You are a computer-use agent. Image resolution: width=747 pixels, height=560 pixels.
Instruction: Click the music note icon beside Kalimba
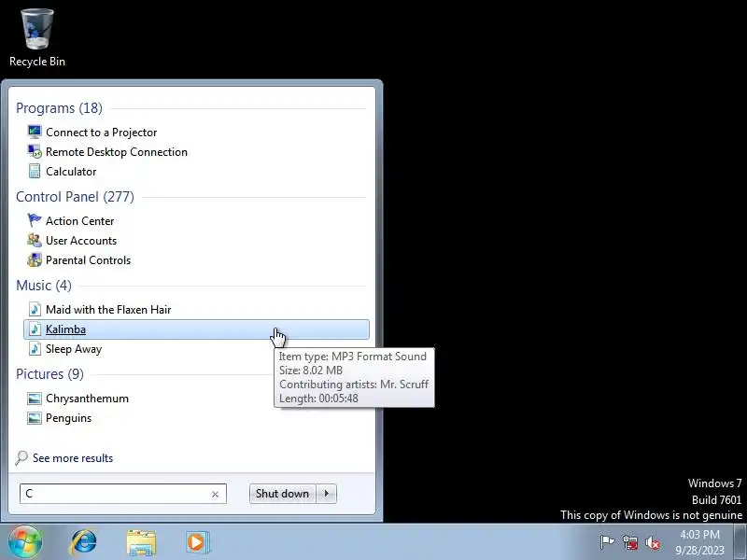pyautogui.click(x=35, y=329)
